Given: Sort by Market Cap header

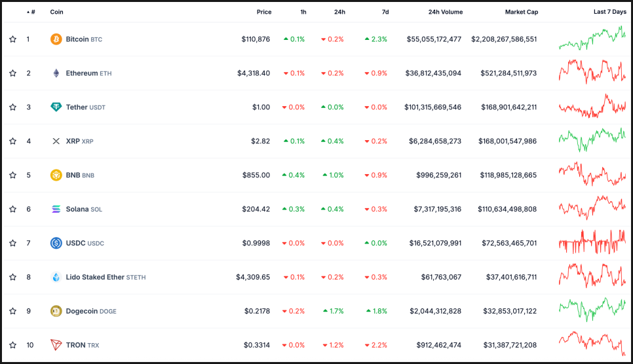Looking at the screenshot, I should click(x=521, y=12).
